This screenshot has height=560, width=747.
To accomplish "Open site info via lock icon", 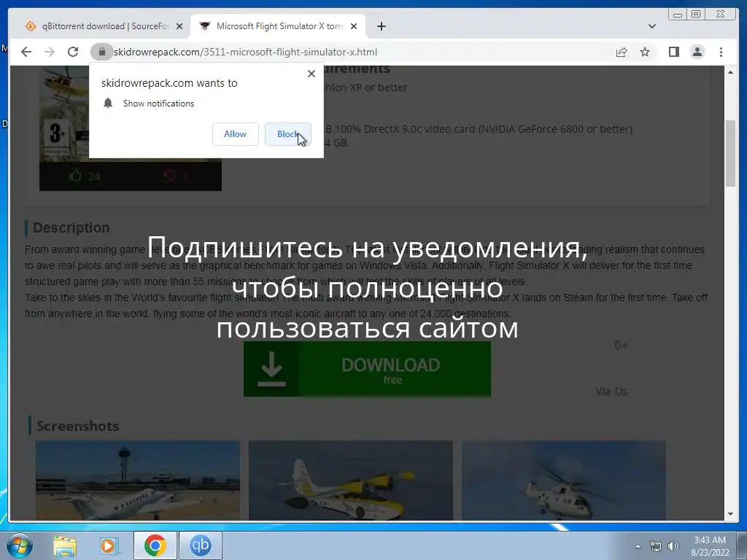I will [x=101, y=52].
